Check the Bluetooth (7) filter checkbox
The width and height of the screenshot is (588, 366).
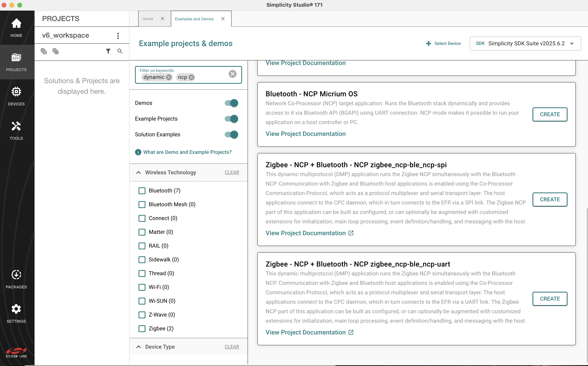[x=142, y=190]
